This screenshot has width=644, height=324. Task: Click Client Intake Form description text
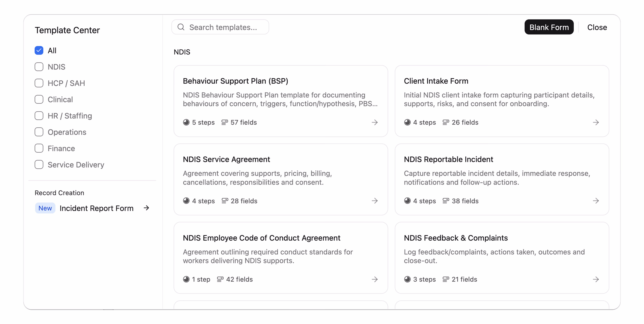pos(499,99)
